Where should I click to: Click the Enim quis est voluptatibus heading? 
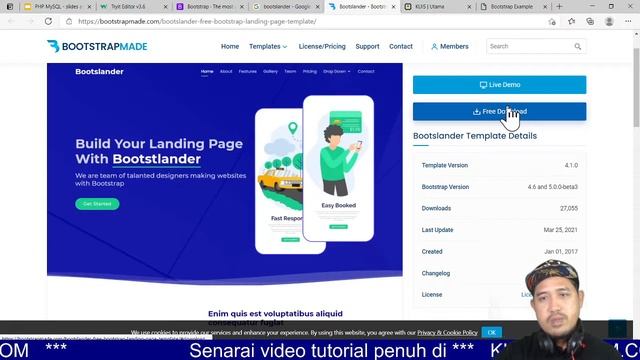276,318
